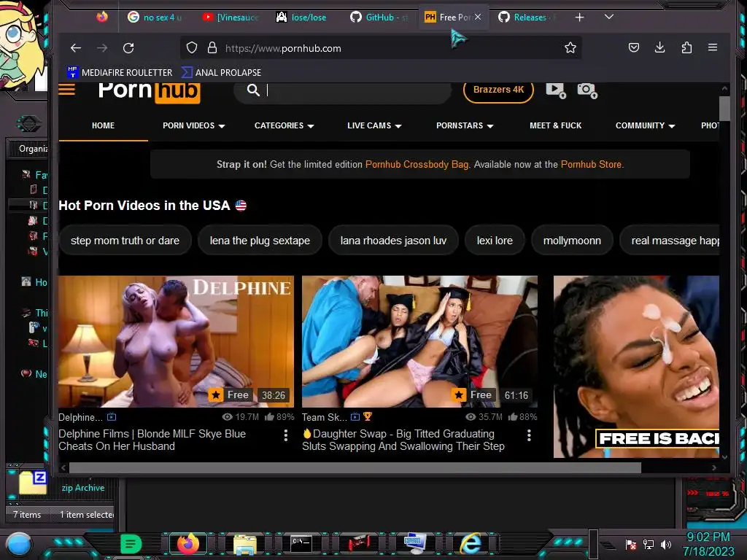Expand the COMMUNITY dropdown

tap(645, 125)
